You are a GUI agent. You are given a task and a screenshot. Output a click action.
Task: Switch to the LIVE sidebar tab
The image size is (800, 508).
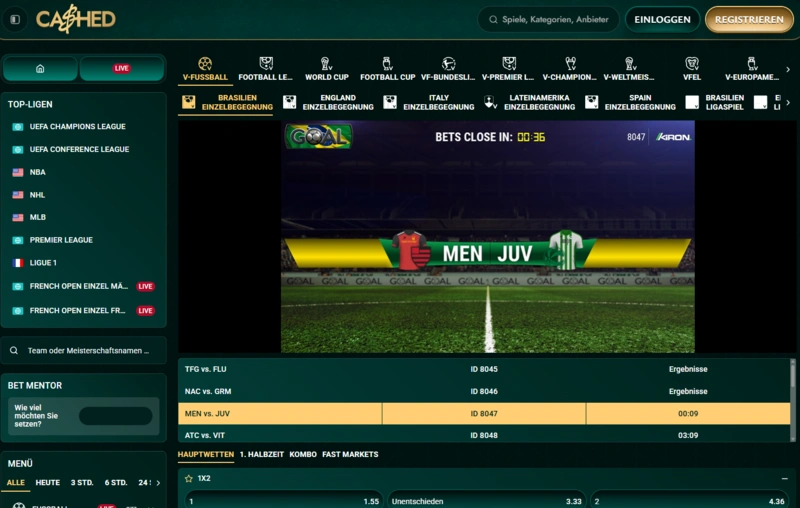(121, 68)
